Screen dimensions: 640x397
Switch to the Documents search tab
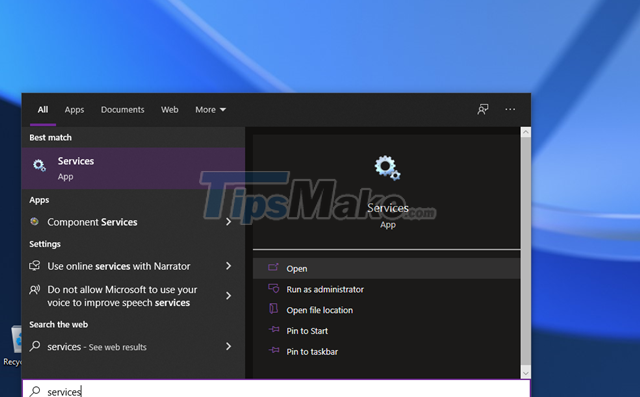click(x=122, y=110)
